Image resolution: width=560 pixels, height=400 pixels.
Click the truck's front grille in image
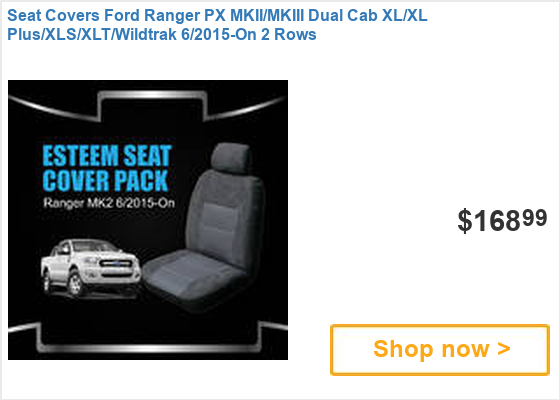tap(116, 266)
